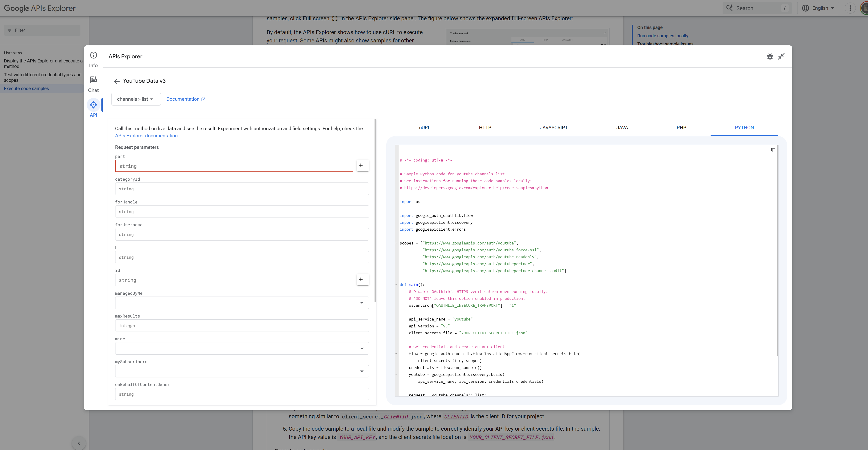This screenshot has height=450, width=868.
Task: Select the PYTHON tab
Action: [744, 128]
